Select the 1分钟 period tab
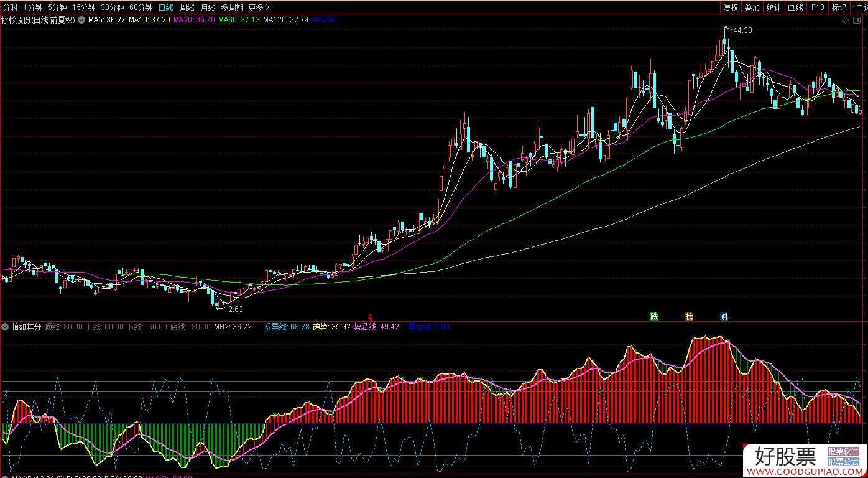Image resolution: width=868 pixels, height=478 pixels. click(x=33, y=7)
